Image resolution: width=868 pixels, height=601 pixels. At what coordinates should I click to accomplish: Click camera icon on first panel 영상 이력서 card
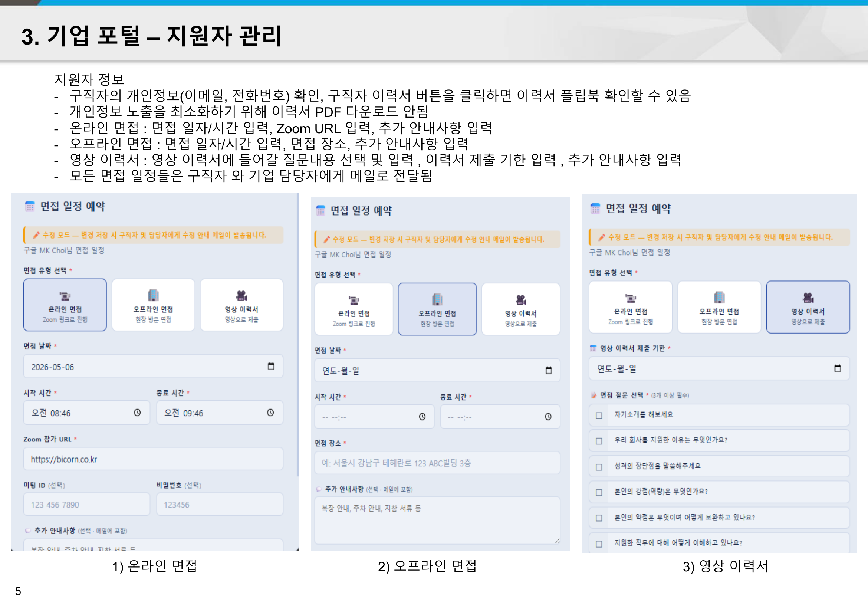tap(241, 295)
